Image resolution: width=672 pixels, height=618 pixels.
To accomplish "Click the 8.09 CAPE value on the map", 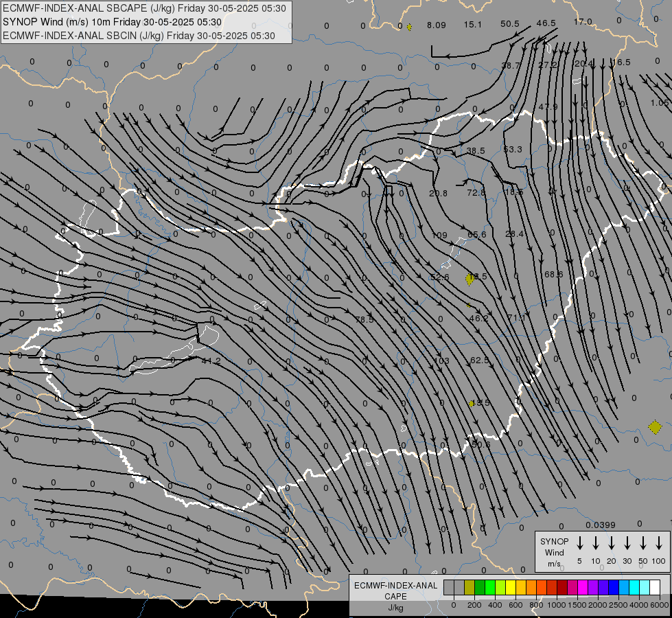I will pyautogui.click(x=437, y=25).
